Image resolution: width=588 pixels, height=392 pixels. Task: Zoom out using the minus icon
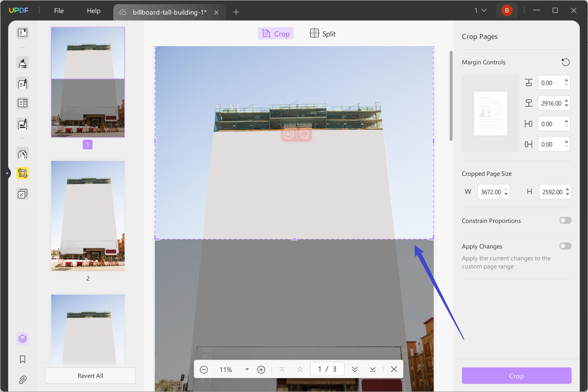click(204, 369)
